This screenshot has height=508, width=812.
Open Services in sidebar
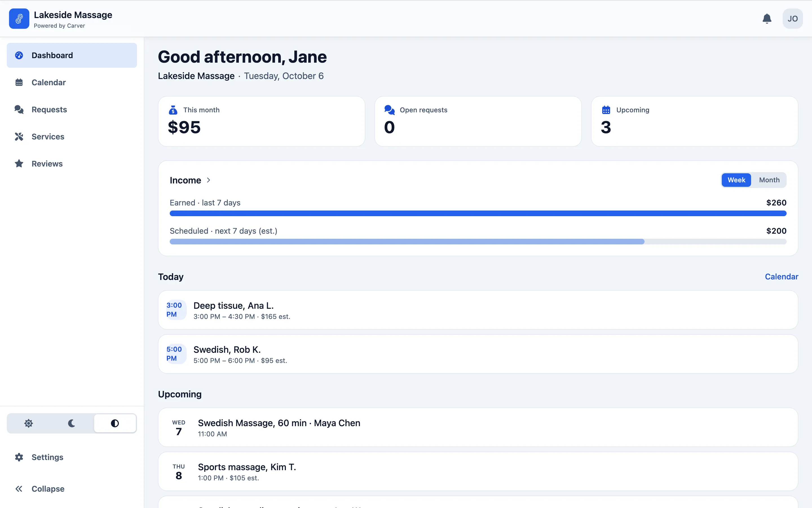coord(72,136)
